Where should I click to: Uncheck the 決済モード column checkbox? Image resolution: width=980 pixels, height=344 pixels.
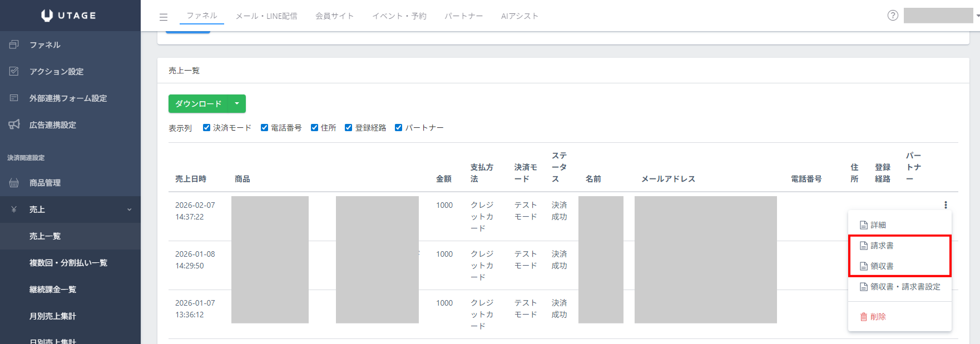pos(206,128)
